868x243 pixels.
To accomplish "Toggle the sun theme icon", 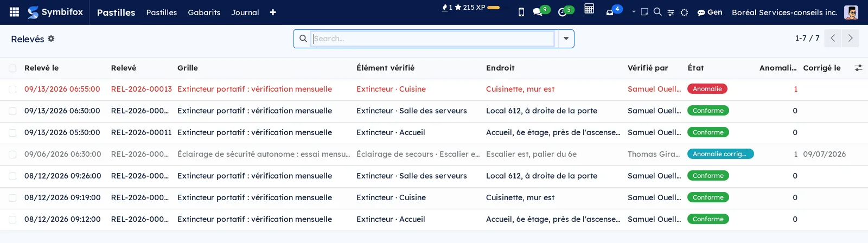I will [x=685, y=12].
